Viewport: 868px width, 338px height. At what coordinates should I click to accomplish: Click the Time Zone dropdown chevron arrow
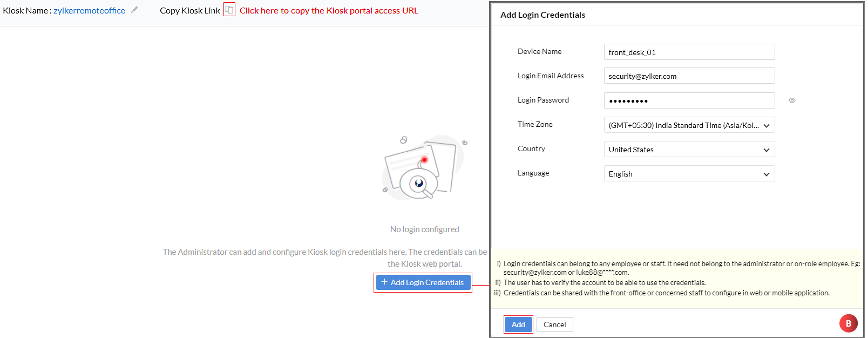pos(767,126)
